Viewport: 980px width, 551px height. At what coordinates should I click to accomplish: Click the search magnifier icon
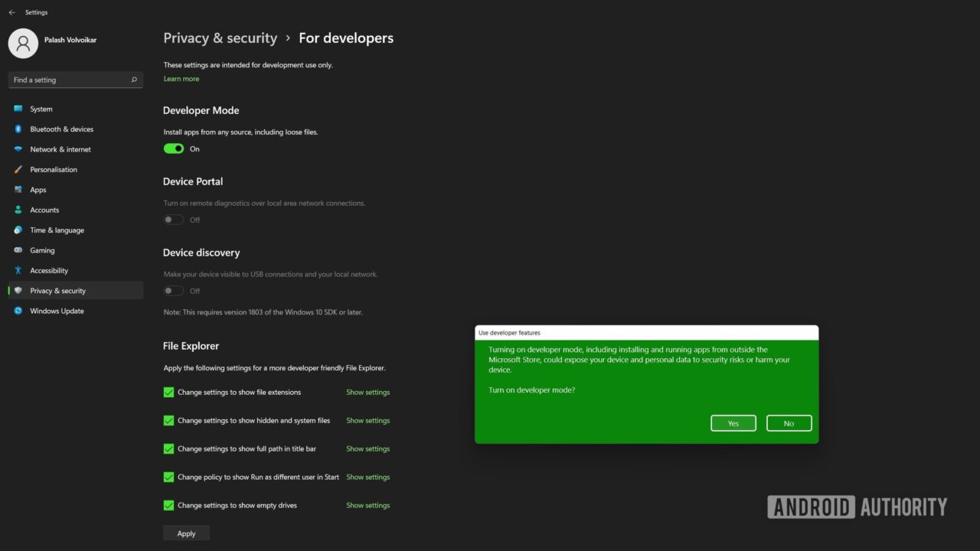134,80
